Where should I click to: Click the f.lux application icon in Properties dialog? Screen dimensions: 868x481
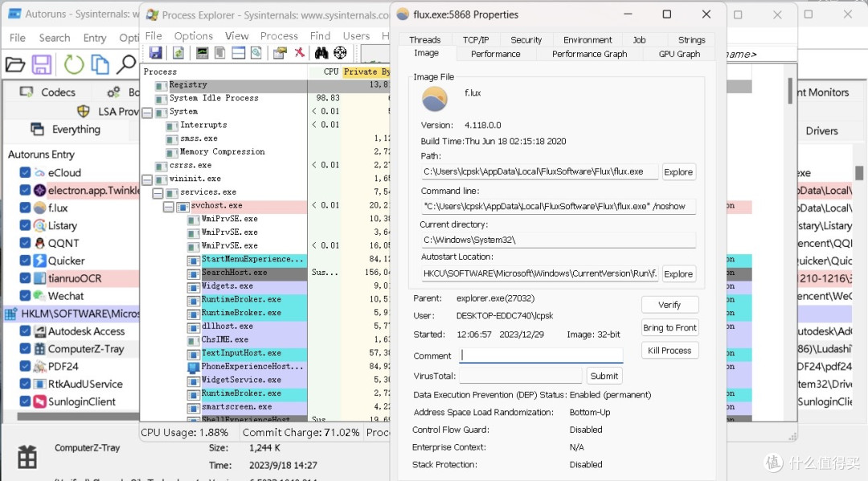(x=435, y=99)
